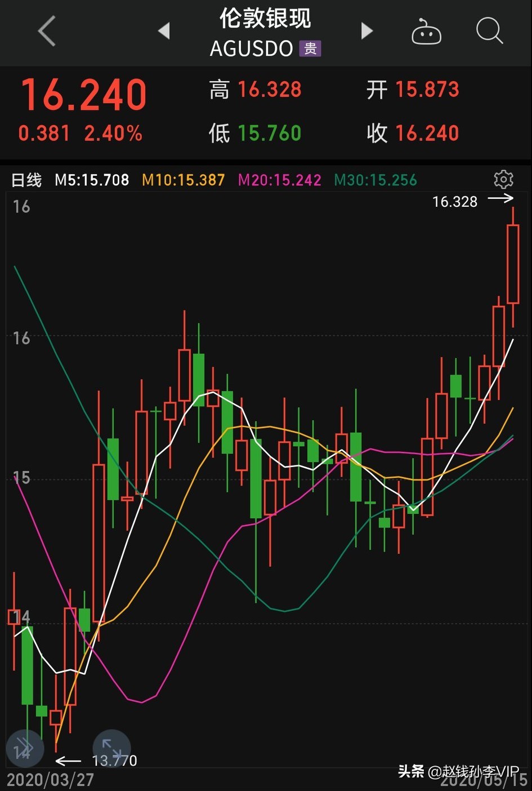Tap the latest tall red candlestick
532x791 pixels.
[513, 264]
